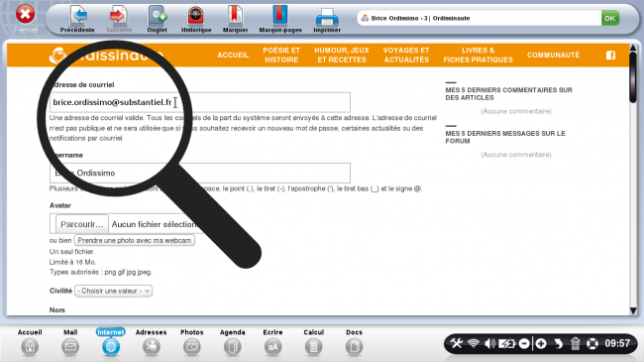This screenshot has height=362, width=644.
Task: Click the undo arrow icon in tray
Action: (x=558, y=343)
